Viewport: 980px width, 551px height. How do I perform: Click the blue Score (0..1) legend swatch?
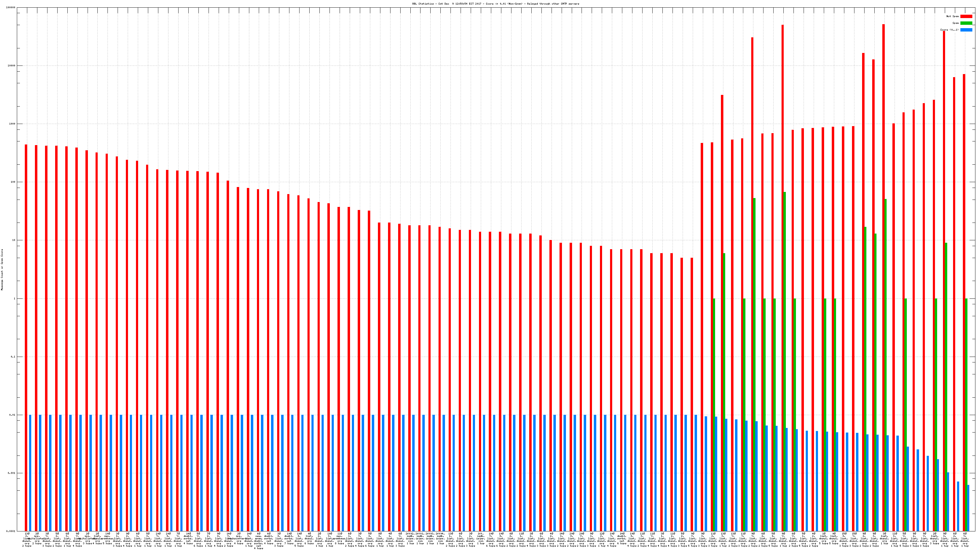click(966, 30)
